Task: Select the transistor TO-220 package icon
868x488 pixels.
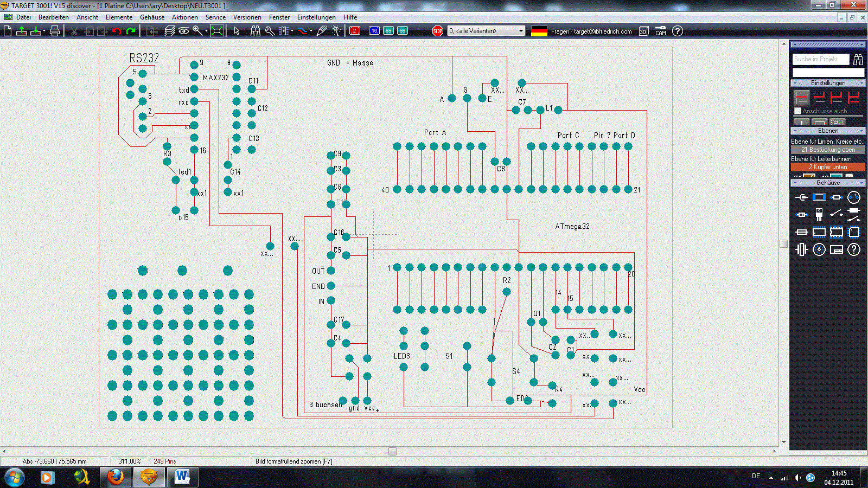Action: click(x=819, y=215)
